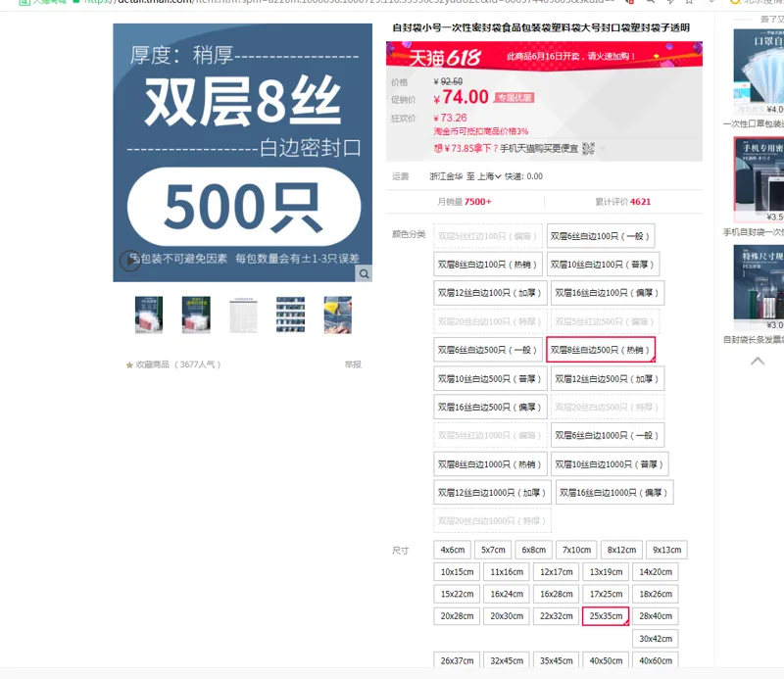Select option 双层6丝白边100只(一般)
The width and height of the screenshot is (784, 679).
tap(601, 236)
